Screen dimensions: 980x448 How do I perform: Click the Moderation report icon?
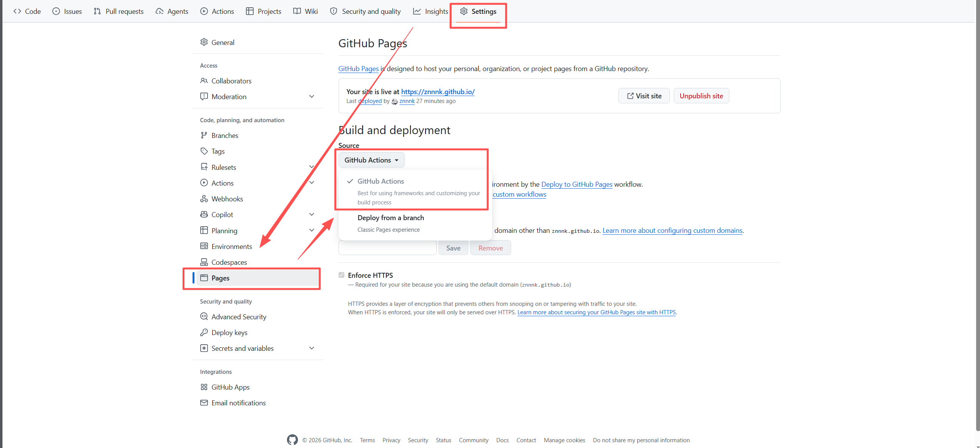click(x=204, y=96)
